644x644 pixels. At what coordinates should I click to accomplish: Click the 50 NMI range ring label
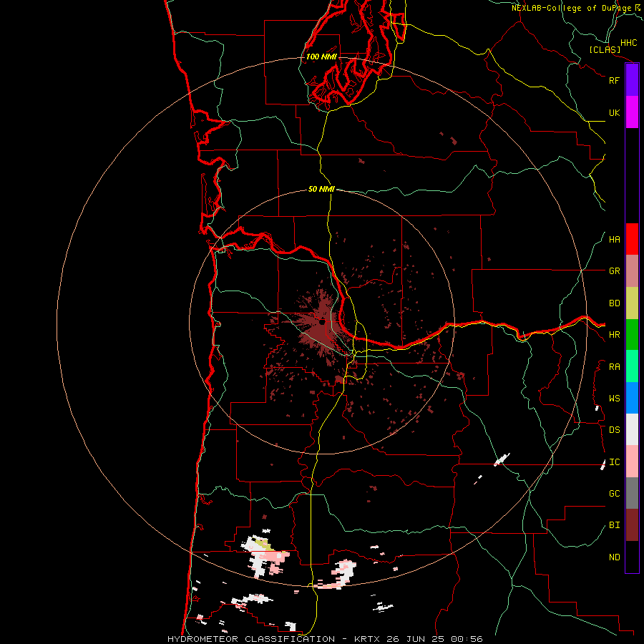click(321, 189)
